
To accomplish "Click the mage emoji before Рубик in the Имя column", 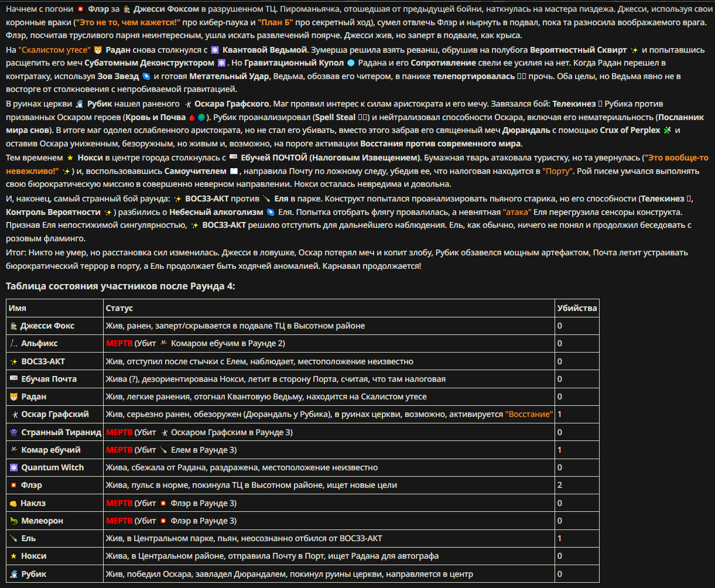I will coord(13,574).
